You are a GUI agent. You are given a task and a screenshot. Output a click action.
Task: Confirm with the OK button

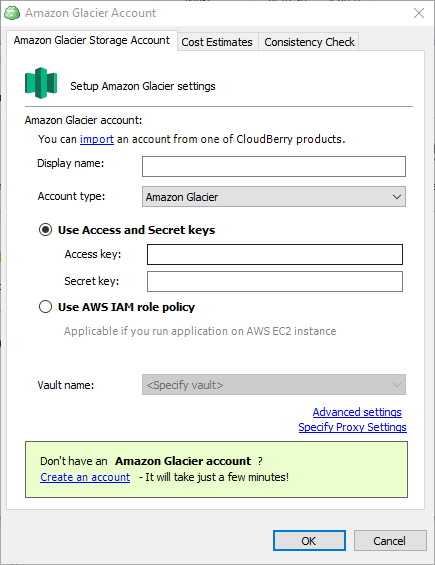click(309, 540)
